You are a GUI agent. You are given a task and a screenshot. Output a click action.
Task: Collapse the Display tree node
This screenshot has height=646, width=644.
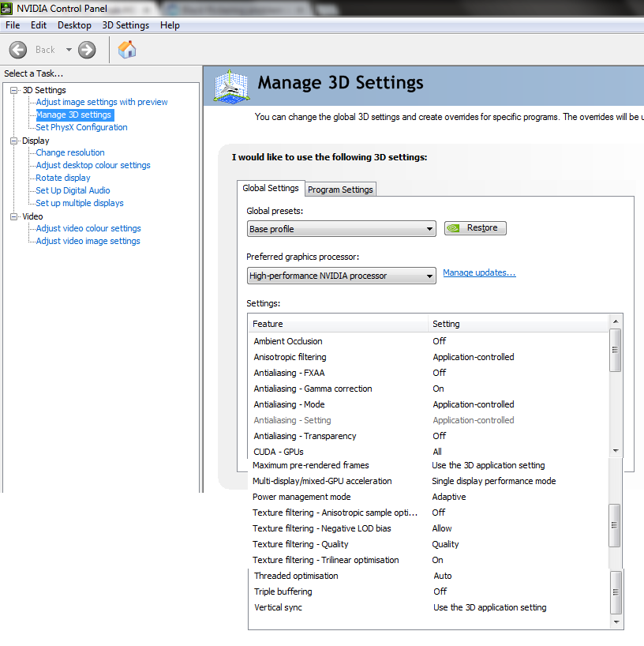tap(14, 141)
